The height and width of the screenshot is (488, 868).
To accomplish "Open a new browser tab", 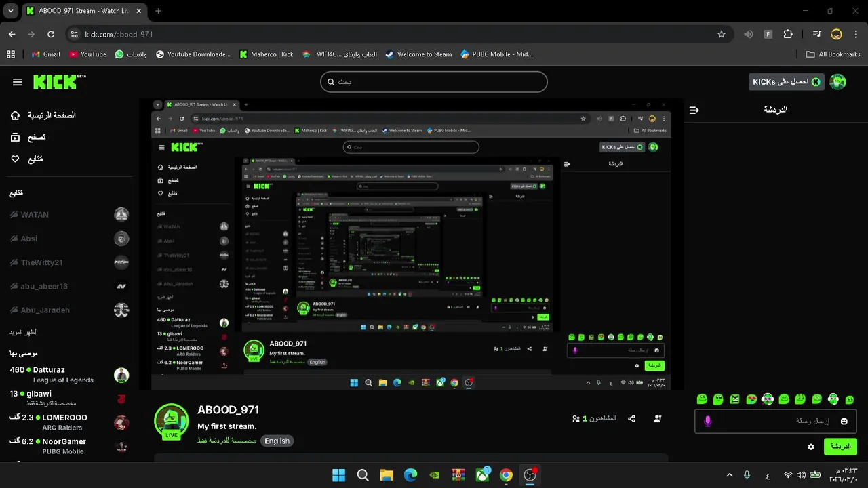I will coord(158,11).
